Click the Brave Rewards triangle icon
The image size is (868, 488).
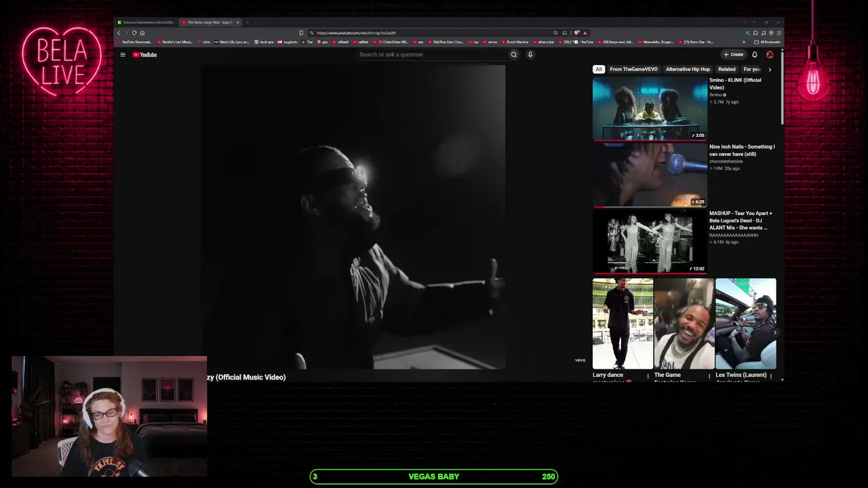pyautogui.click(x=585, y=33)
